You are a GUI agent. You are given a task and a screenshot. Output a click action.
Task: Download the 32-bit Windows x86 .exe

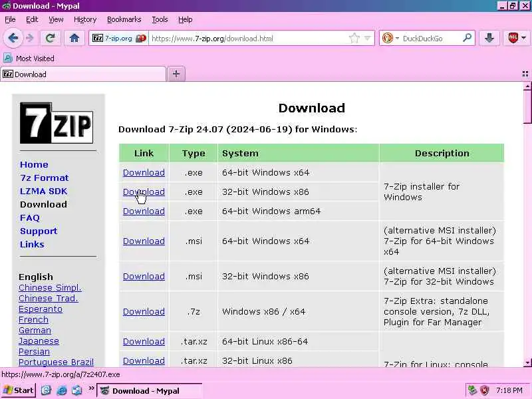pyautogui.click(x=144, y=192)
